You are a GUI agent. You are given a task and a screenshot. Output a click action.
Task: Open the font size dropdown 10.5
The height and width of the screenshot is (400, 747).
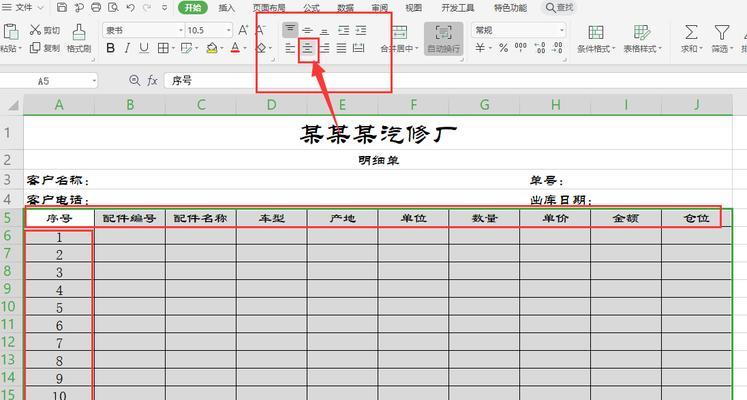click(x=229, y=30)
